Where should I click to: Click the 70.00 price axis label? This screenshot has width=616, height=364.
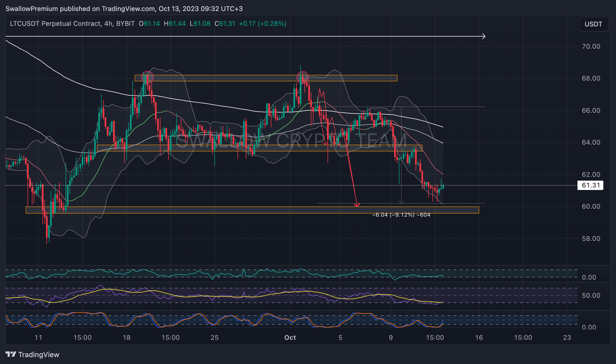coord(591,46)
